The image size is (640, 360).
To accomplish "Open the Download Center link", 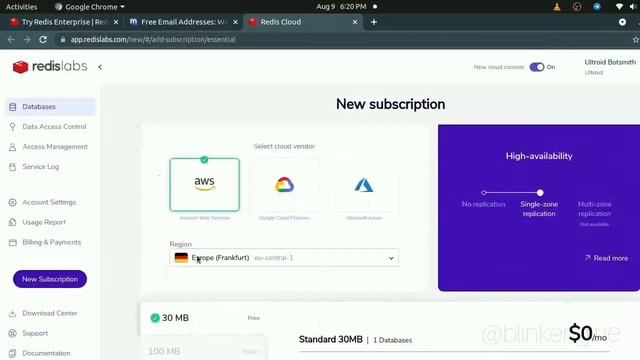I will [49, 313].
